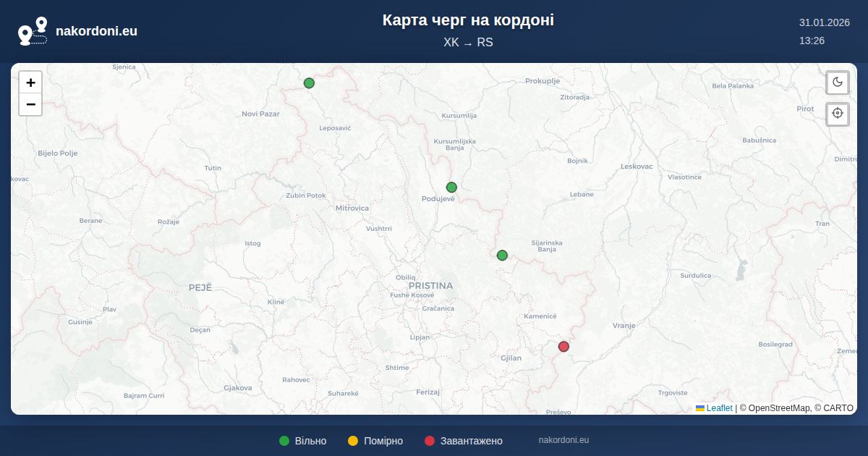868x456 pixels.
Task: Click the red Завантажено legend dot
Action: 430,441
